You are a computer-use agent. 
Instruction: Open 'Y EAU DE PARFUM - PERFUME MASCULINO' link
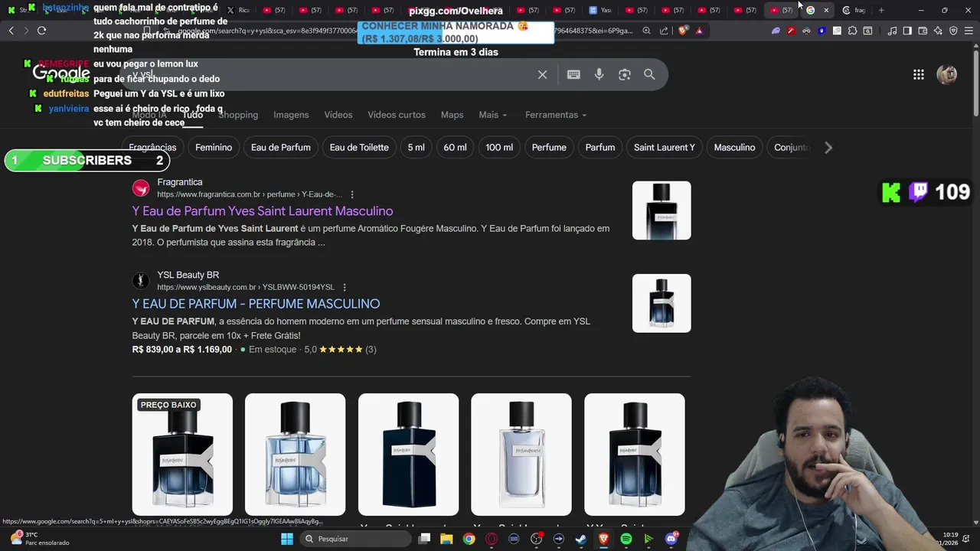pyautogui.click(x=256, y=304)
